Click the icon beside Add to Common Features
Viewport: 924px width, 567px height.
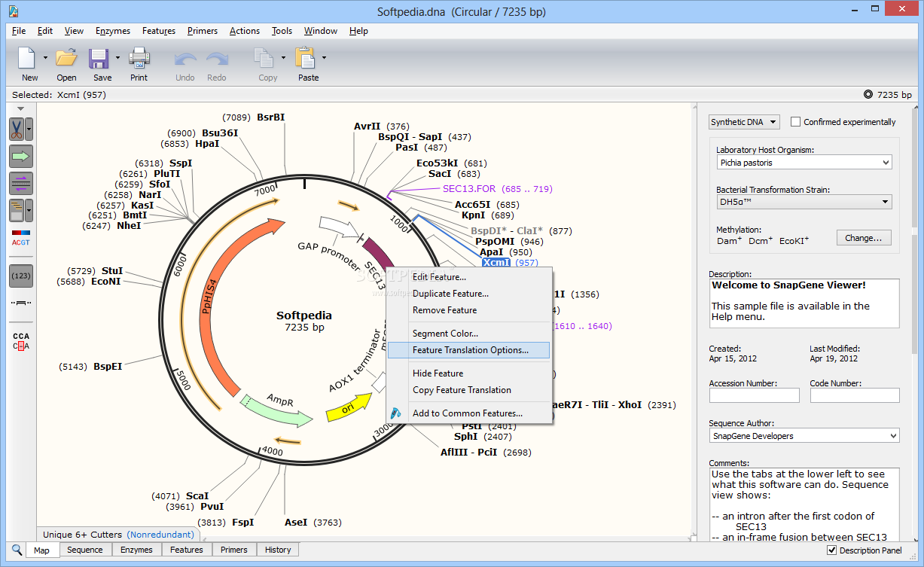tap(397, 413)
